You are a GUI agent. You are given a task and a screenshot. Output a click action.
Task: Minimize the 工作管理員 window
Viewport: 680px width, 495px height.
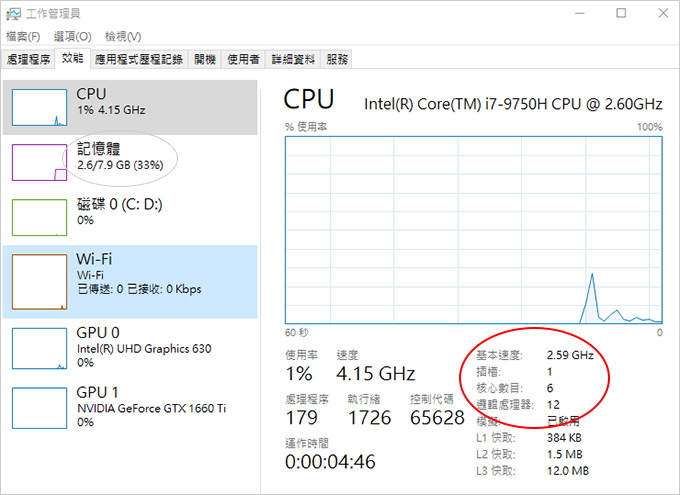[x=579, y=13]
